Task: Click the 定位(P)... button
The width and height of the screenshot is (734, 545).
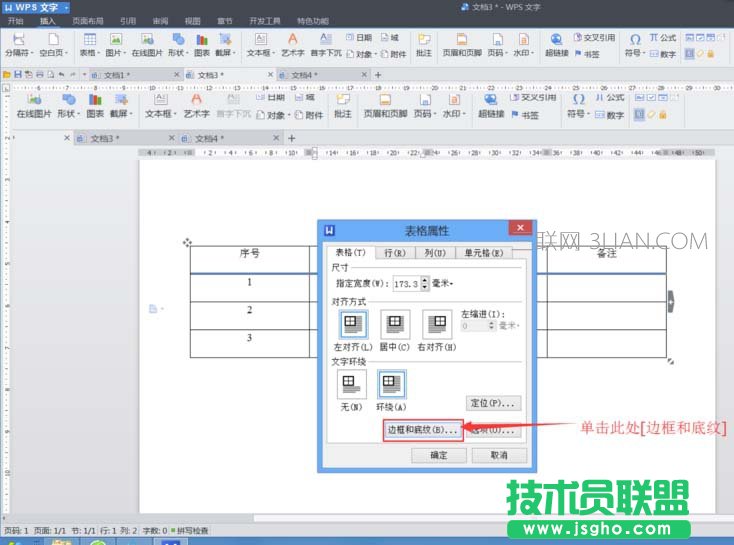Action: click(493, 403)
